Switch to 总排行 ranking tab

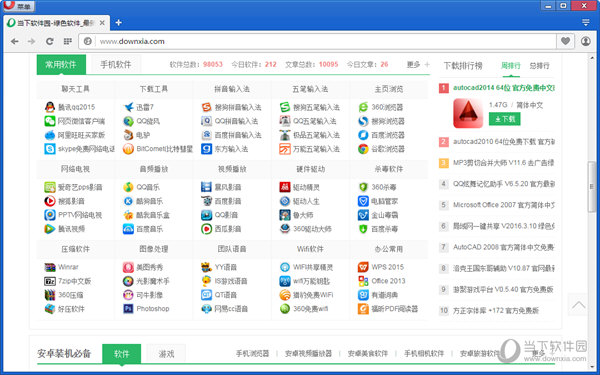tap(540, 66)
